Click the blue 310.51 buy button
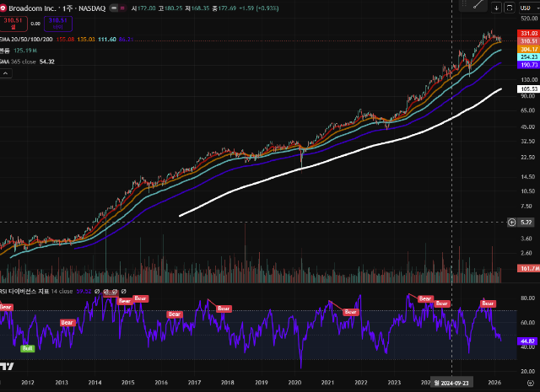The width and height of the screenshot is (540, 392). click(58, 24)
